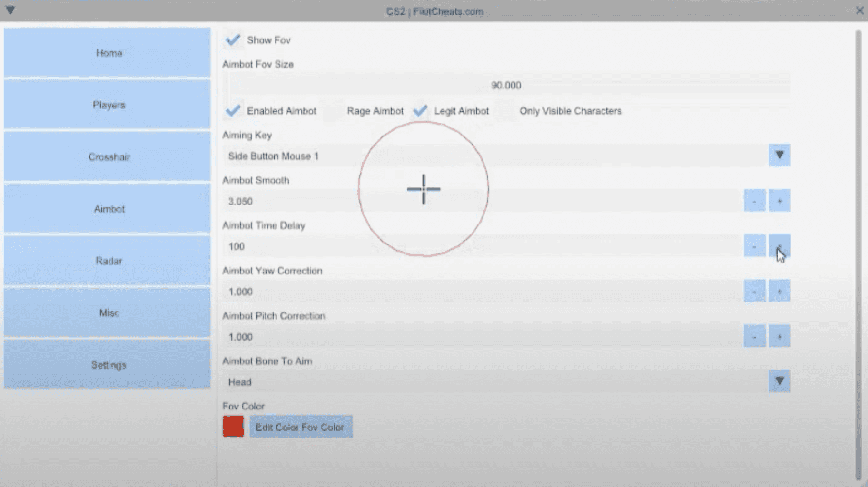Enable Rage Aimbot
The width and height of the screenshot is (868, 487).
click(331, 110)
